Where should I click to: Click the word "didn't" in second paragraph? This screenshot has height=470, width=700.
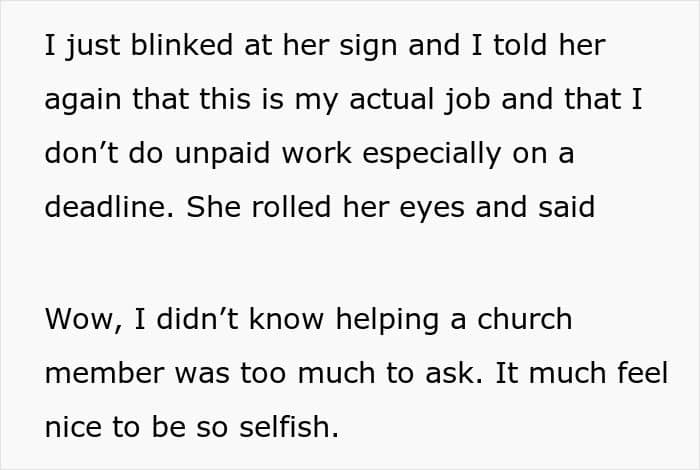[x=197, y=320]
